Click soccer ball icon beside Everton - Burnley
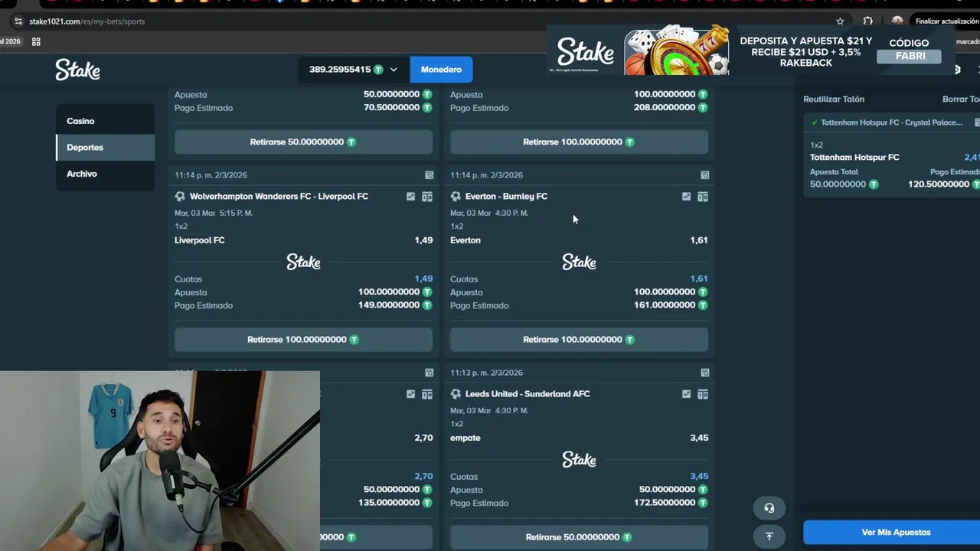980x551 pixels. click(456, 197)
